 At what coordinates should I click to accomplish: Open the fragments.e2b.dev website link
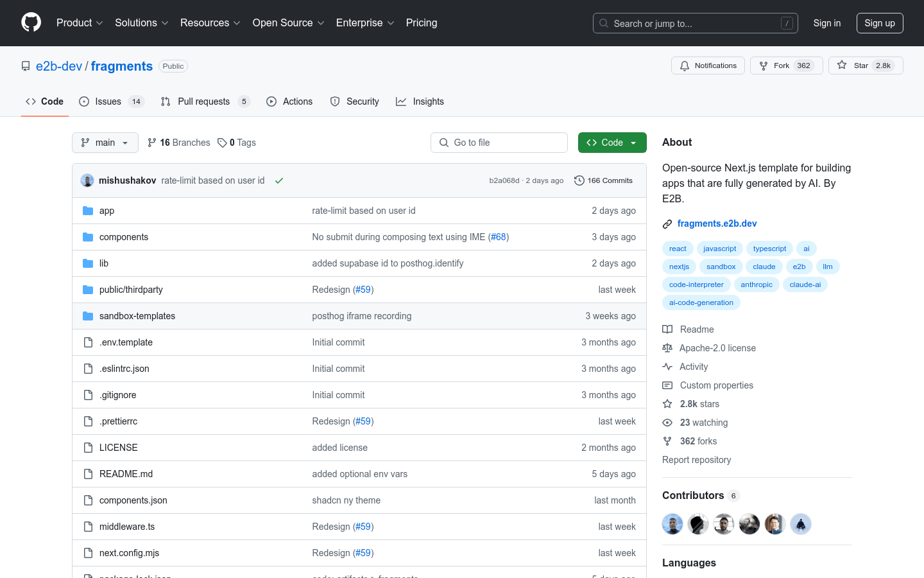point(717,223)
